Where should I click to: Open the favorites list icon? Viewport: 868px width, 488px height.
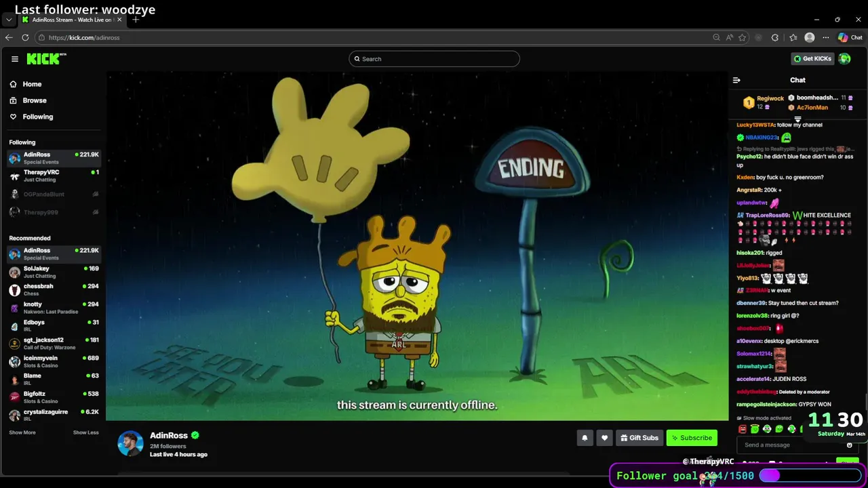(x=793, y=37)
